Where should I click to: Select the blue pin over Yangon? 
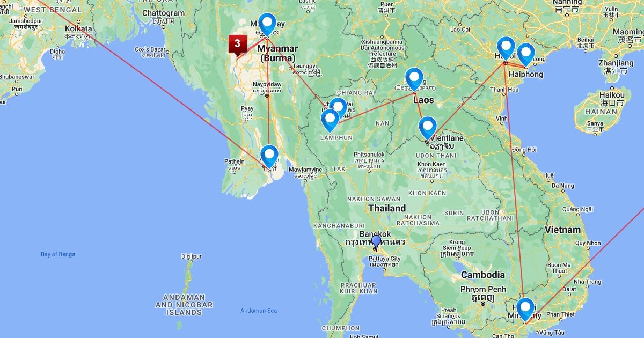tap(269, 157)
